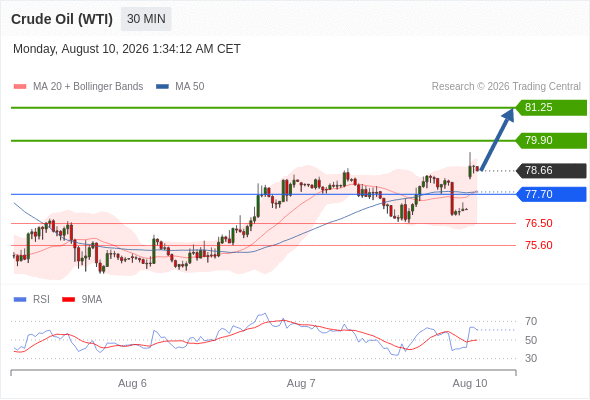Image resolution: width=590 pixels, height=400 pixels.
Task: Click the MA 20 + Bollinger Bands label
Action: (88, 87)
